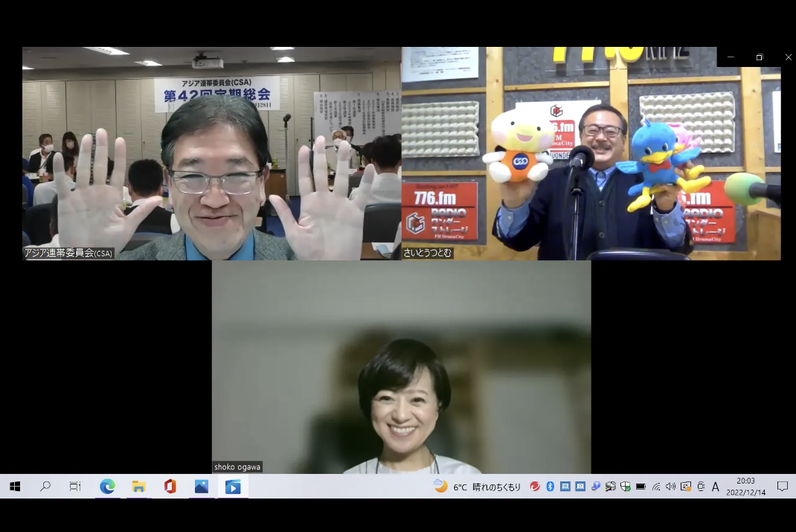This screenshot has height=532, width=796.
Task: Open the Wi-Fi network flyout
Action: (656, 487)
